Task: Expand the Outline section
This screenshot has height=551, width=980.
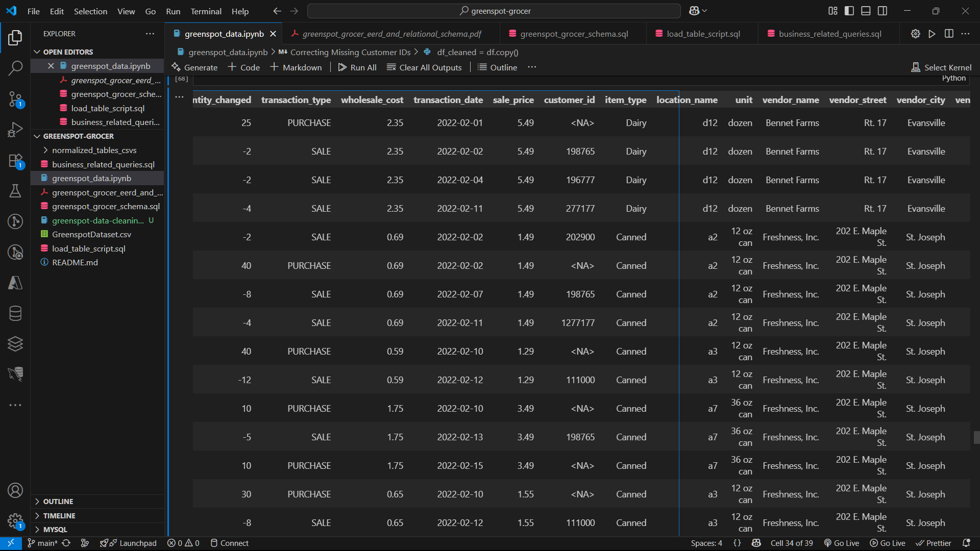Action: click(58, 502)
